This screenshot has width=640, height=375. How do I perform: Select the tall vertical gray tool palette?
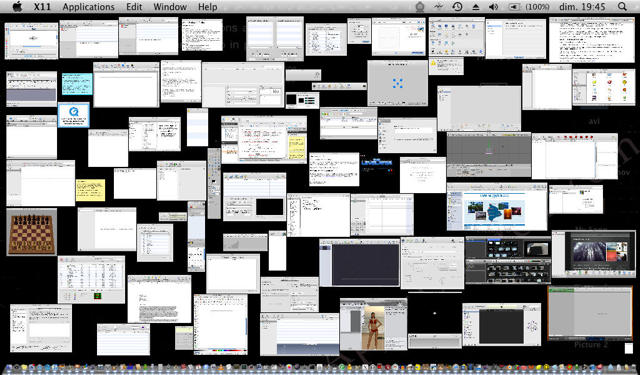(214, 183)
